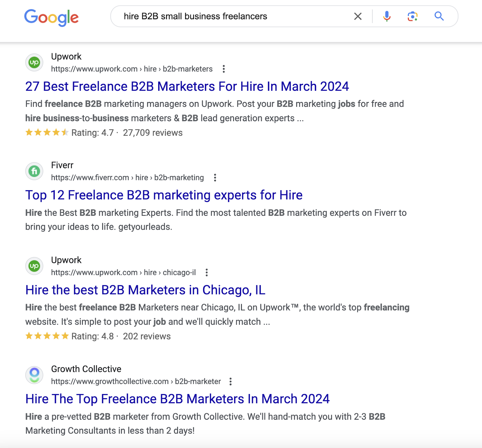Click the 27,709 reviews link
Viewport: 482px width, 448px height.
coord(152,133)
